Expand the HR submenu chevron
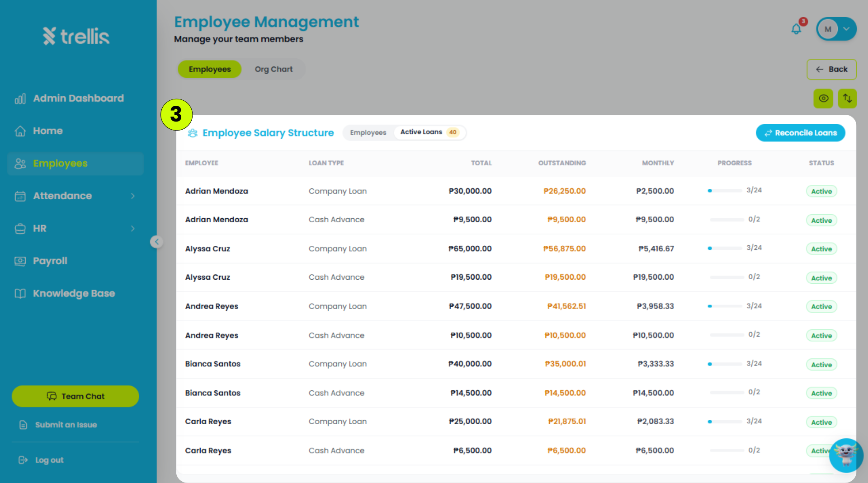 coord(133,229)
